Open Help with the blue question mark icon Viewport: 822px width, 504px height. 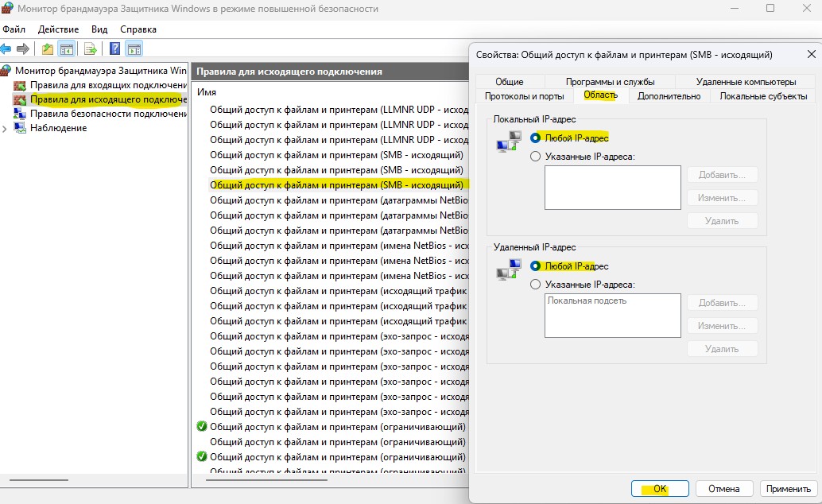coord(114,48)
